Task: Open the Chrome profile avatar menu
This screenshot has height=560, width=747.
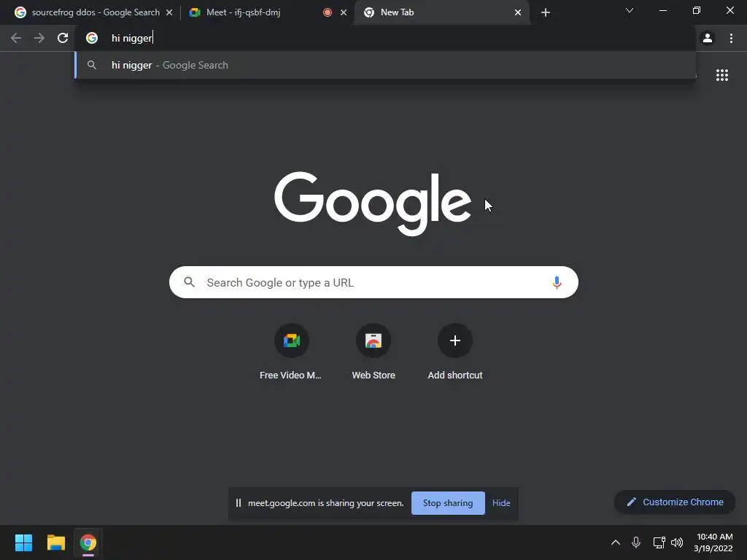Action: (x=708, y=38)
